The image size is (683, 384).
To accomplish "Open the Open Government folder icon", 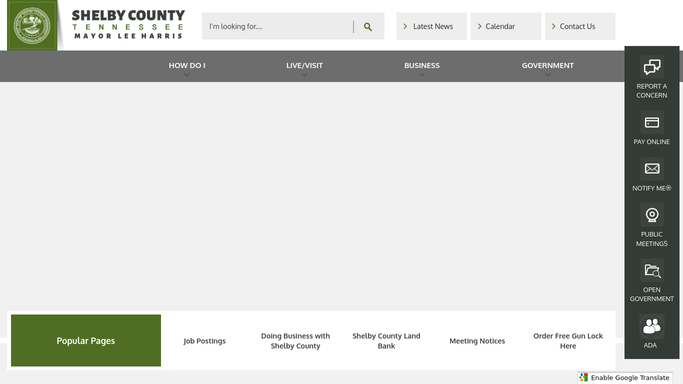I will click(x=652, y=270).
